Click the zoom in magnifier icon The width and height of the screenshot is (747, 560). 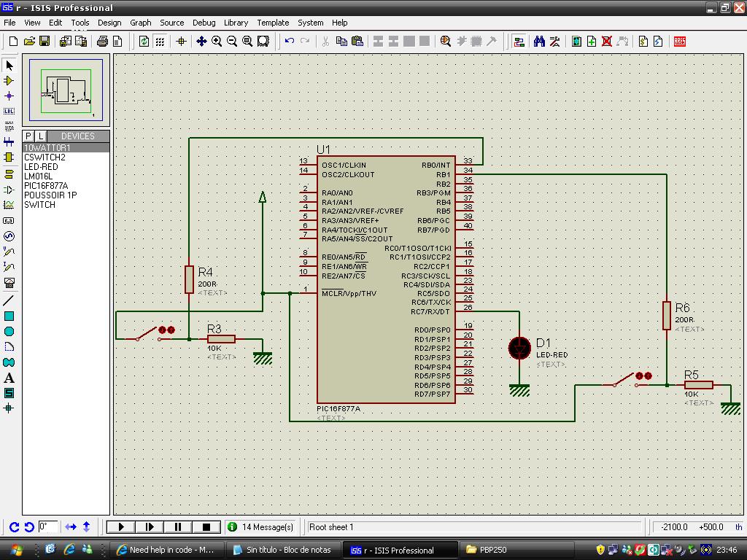(x=217, y=42)
